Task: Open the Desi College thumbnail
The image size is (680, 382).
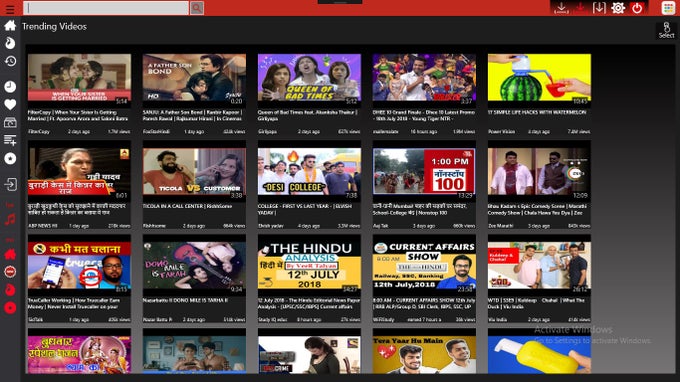Action: (309, 172)
